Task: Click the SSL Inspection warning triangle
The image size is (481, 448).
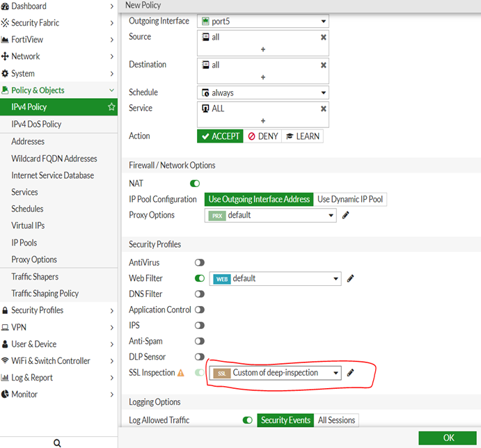Action: (x=181, y=373)
